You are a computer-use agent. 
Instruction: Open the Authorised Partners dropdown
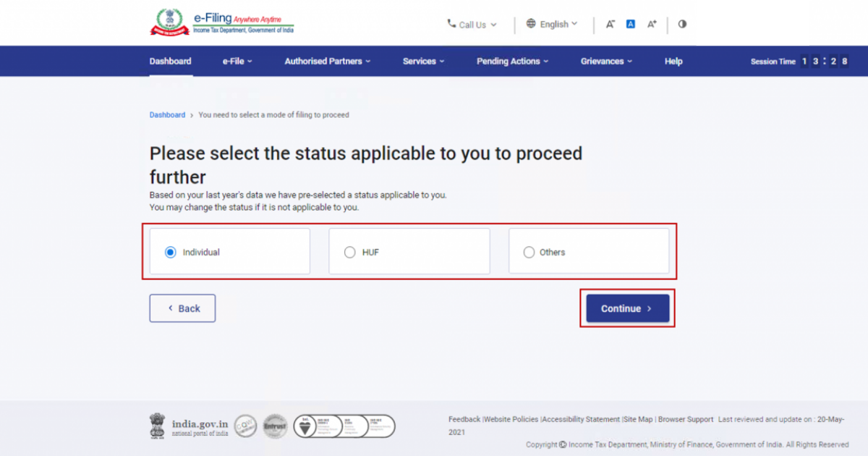328,62
